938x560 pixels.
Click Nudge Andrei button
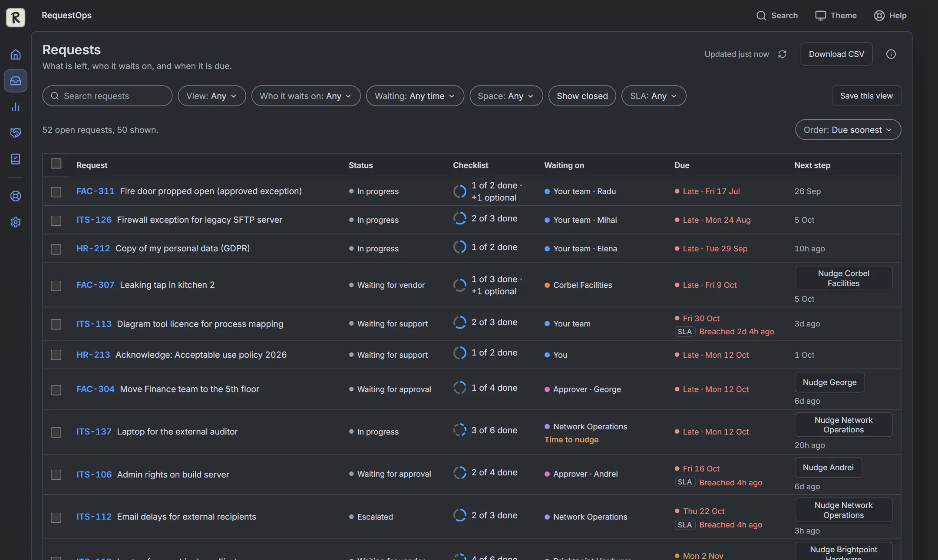(x=828, y=468)
